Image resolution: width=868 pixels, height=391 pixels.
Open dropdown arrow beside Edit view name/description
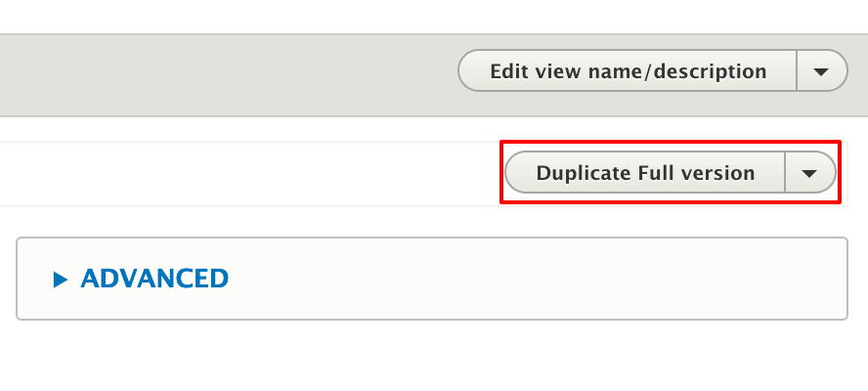point(821,71)
